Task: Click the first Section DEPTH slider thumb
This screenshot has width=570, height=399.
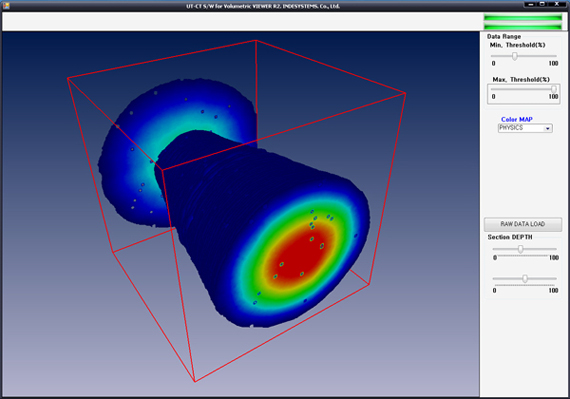Action: pyautogui.click(x=521, y=249)
